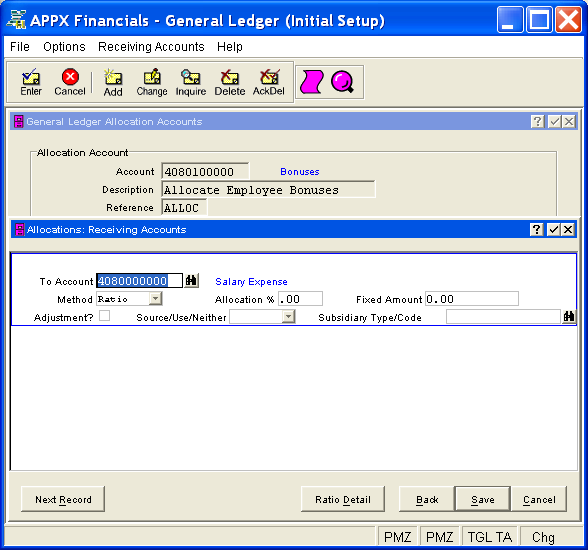This screenshot has height=550, width=588.
Task: Open the Options menu
Action: point(64,47)
